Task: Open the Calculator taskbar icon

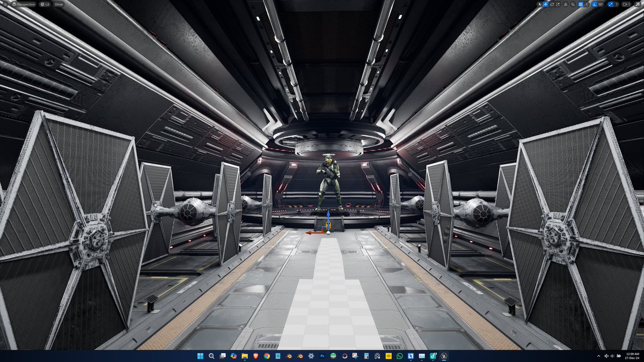Action: pos(367,356)
